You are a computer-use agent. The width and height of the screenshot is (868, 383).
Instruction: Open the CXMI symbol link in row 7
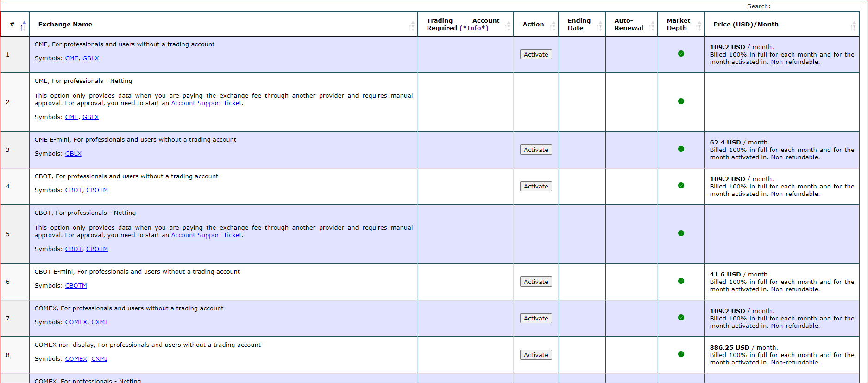tap(99, 322)
